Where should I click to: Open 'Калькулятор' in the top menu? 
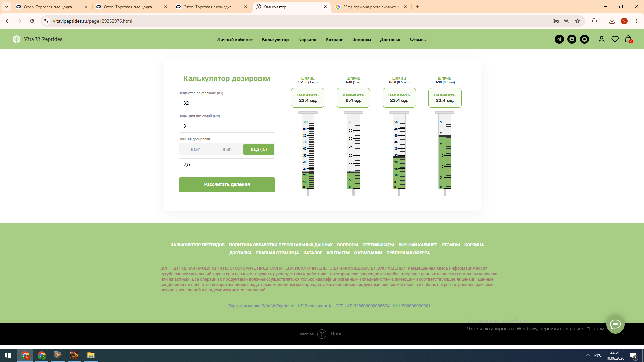point(275,40)
